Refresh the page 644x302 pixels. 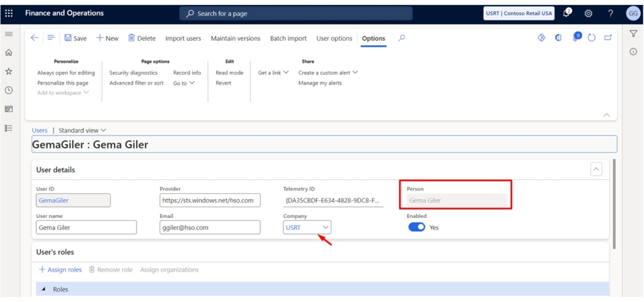point(591,38)
